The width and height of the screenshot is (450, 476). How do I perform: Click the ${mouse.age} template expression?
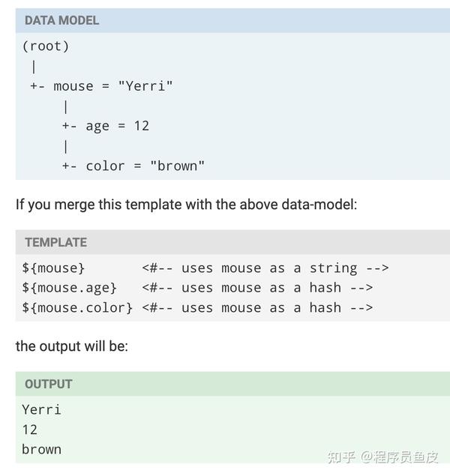(69, 288)
